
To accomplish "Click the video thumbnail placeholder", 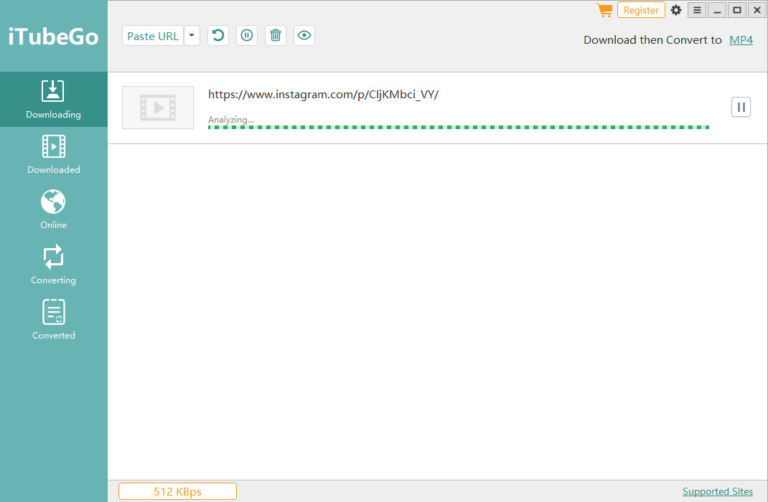I will pyautogui.click(x=158, y=107).
